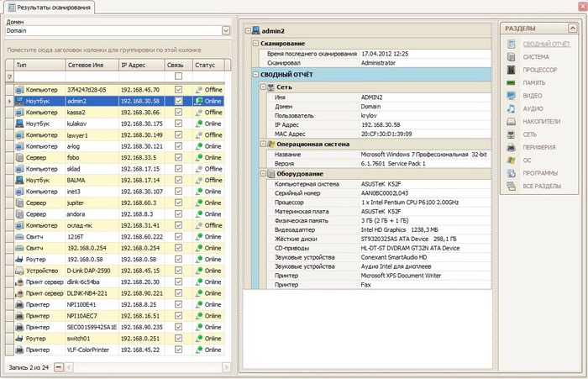
Task: Uncheck the Связь checkbox for kassa2
Action: tap(178, 112)
